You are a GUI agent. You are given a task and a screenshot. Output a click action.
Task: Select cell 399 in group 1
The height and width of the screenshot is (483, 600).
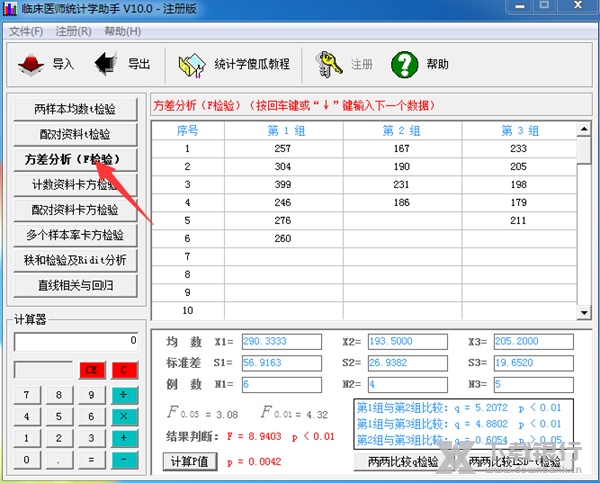pyautogui.click(x=284, y=184)
